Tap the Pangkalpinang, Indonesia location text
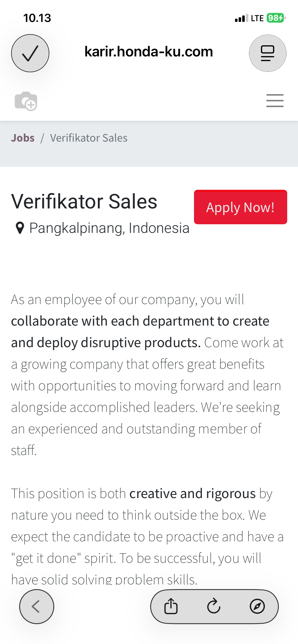298x644 pixels. coord(109,228)
